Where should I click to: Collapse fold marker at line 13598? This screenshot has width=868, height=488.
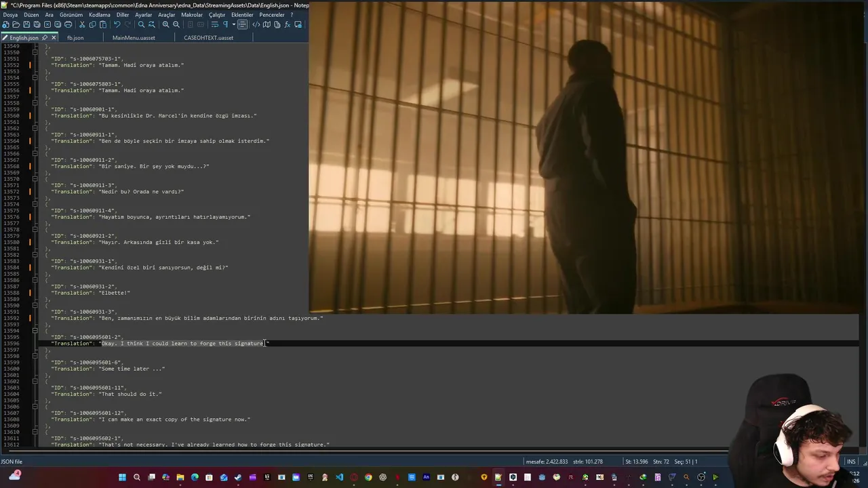[x=35, y=356]
